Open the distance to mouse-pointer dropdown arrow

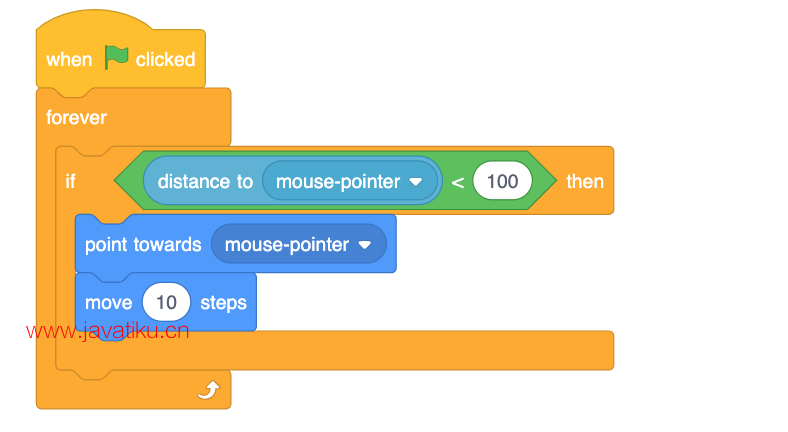pyautogui.click(x=416, y=182)
